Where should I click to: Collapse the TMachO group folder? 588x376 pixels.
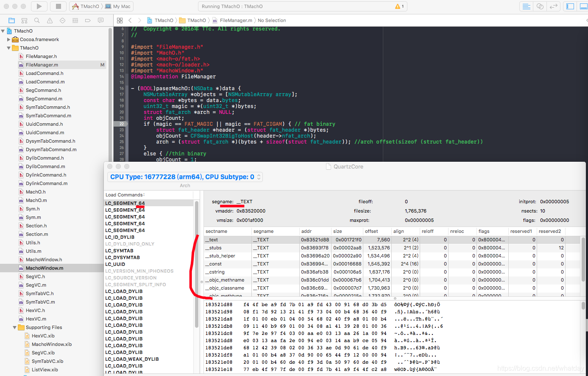click(8, 48)
